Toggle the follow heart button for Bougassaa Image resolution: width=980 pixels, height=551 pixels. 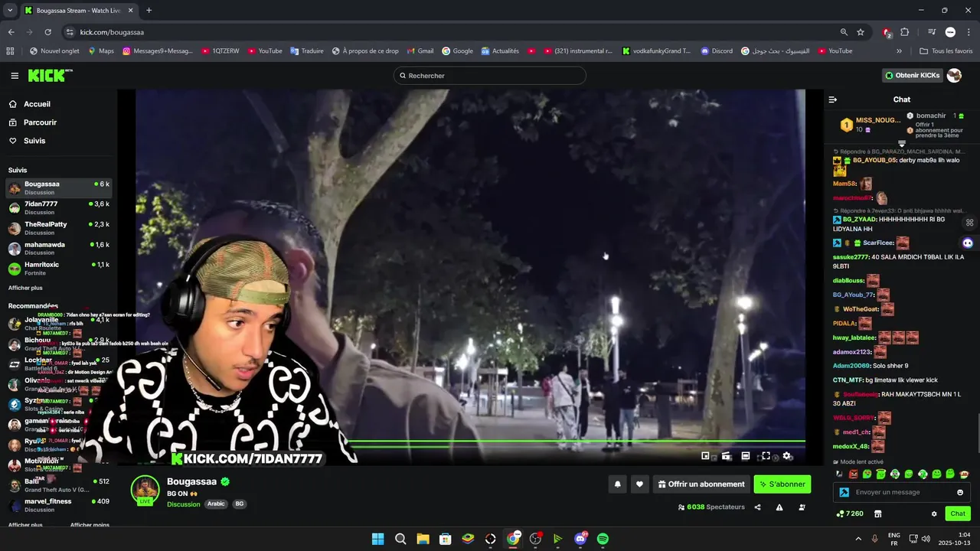(639, 484)
